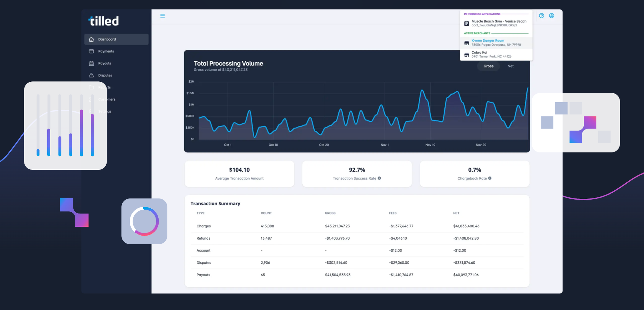
Task: Click Refunds count value 13,487
Action: pyautogui.click(x=266, y=238)
